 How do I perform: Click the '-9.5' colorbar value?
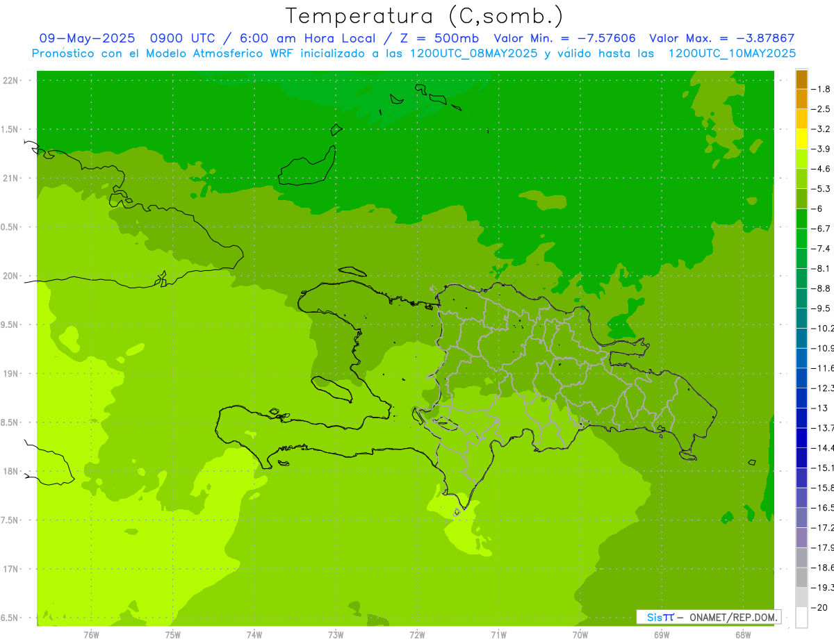pos(821,308)
